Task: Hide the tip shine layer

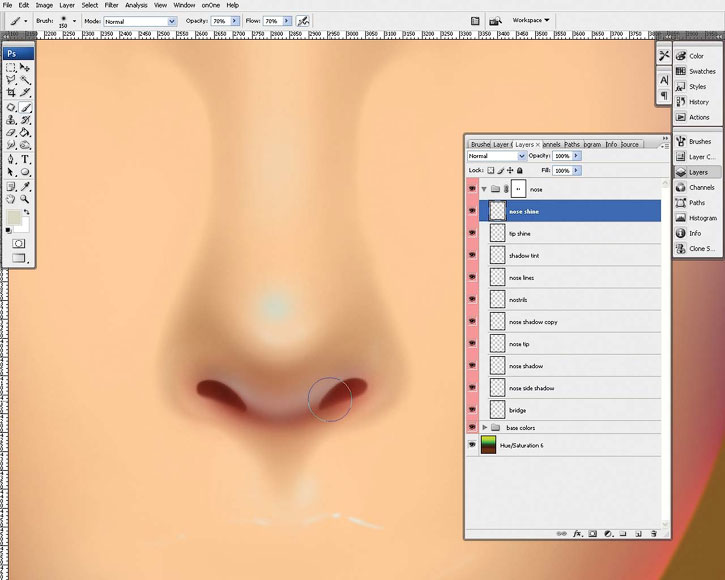Action: click(472, 233)
